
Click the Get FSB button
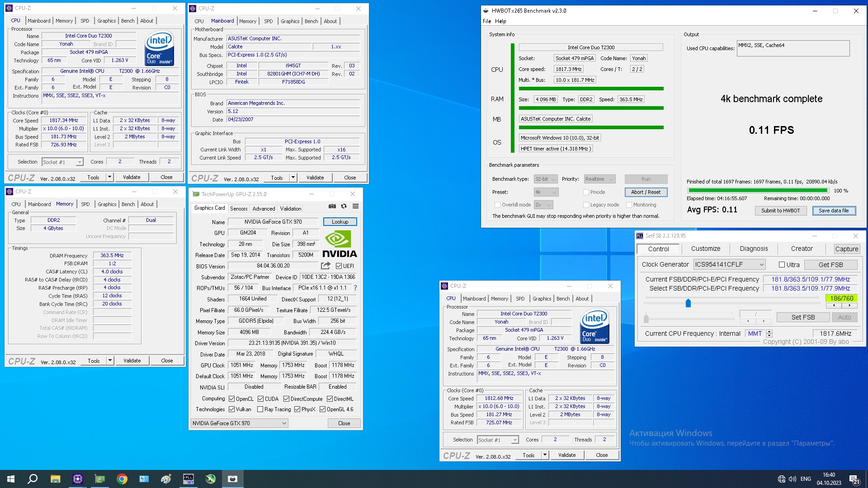pyautogui.click(x=830, y=265)
